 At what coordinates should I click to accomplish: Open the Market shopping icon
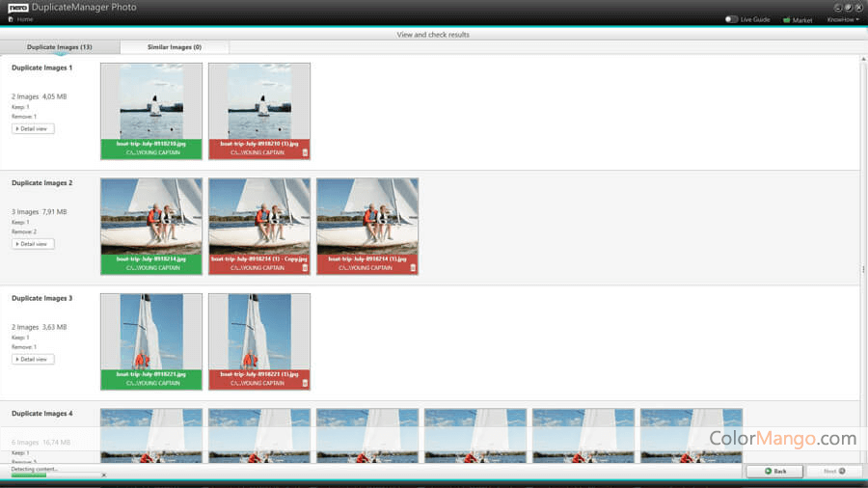point(787,19)
